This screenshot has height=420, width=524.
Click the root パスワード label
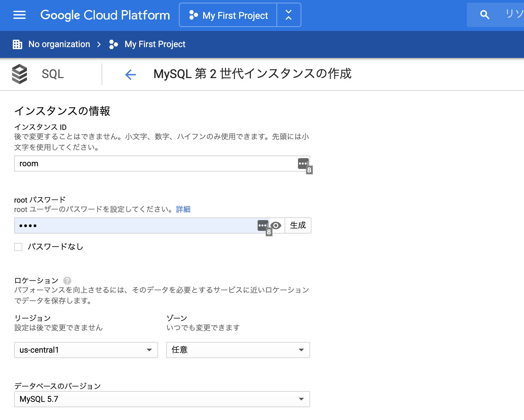click(x=40, y=200)
